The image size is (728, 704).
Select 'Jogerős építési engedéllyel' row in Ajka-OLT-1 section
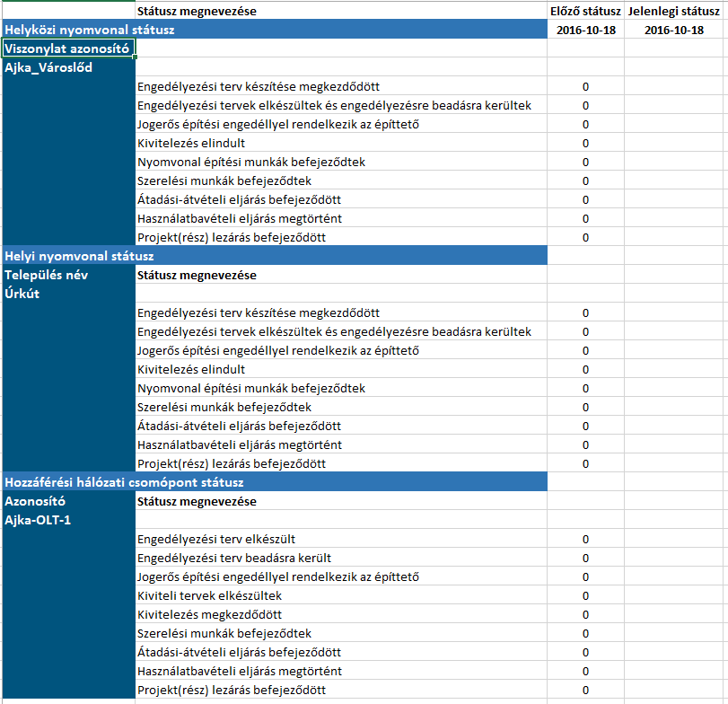pyautogui.click(x=341, y=576)
